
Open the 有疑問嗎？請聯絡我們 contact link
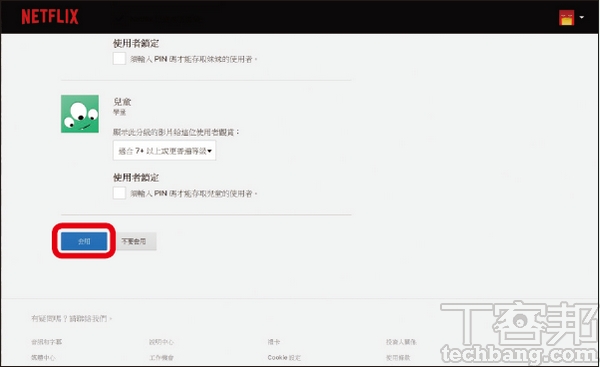pos(72,318)
